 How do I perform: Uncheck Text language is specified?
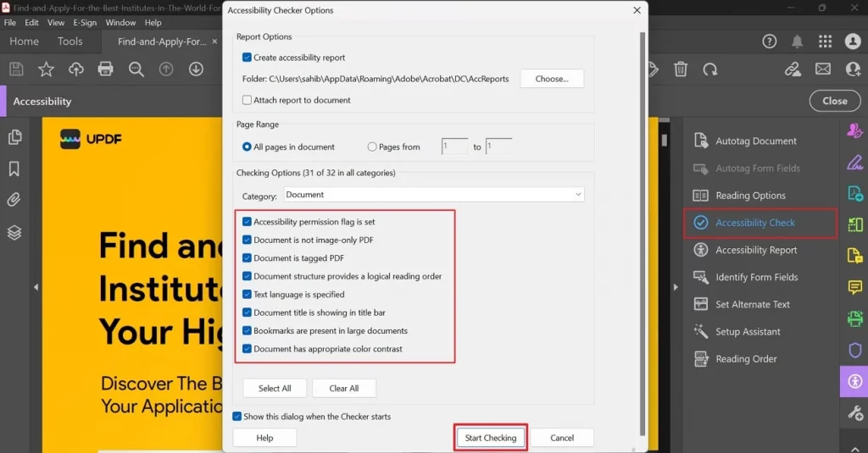[x=247, y=295]
